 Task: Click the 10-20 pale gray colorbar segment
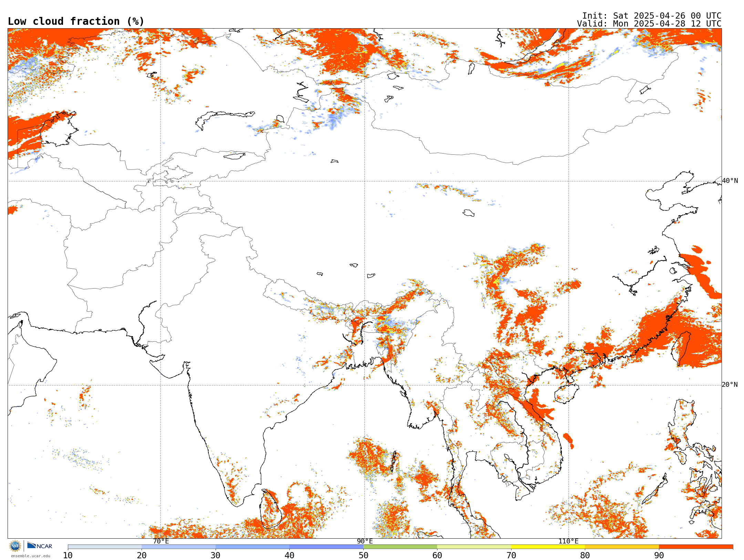click(105, 547)
